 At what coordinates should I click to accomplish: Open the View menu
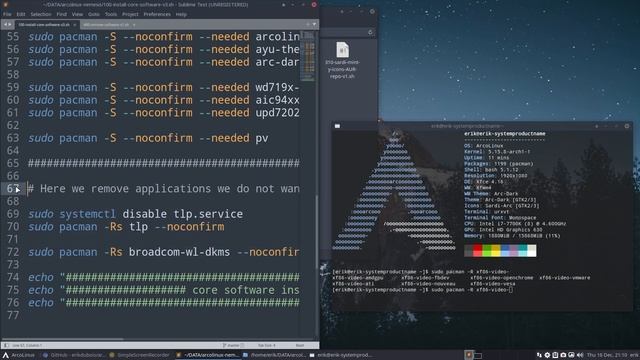tap(77, 14)
